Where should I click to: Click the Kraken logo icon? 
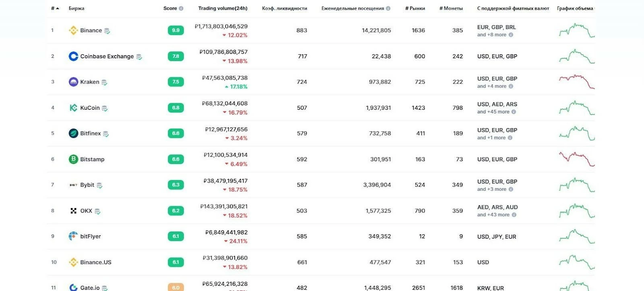(x=73, y=82)
